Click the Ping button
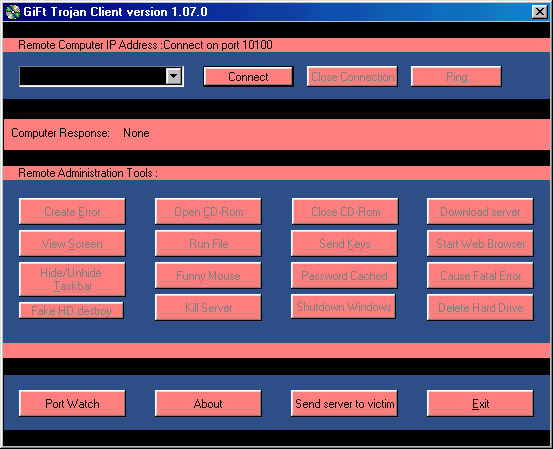 [456, 77]
